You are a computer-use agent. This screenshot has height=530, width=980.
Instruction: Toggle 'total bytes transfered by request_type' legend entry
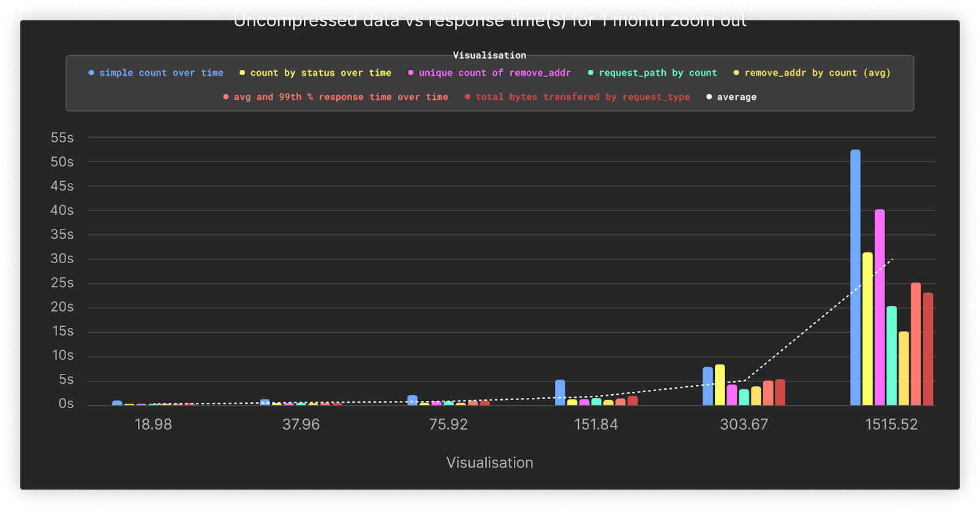coord(578,97)
